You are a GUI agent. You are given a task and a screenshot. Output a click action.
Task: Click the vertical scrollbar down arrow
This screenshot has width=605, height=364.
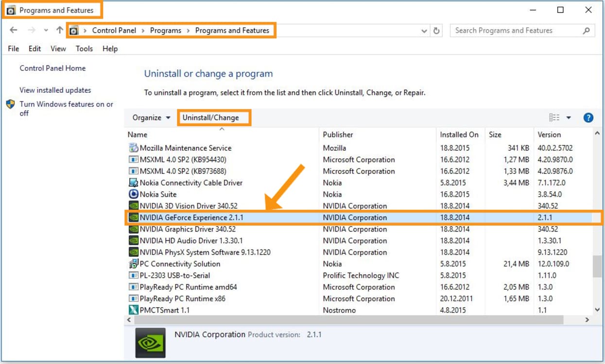point(597,310)
